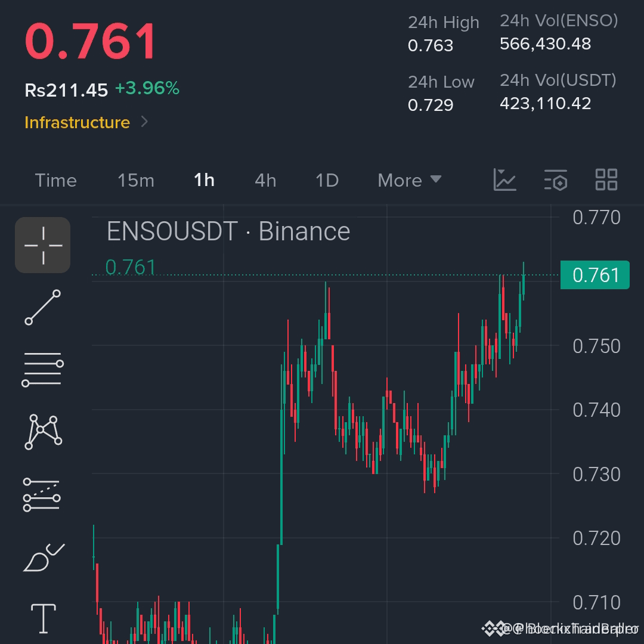The width and height of the screenshot is (644, 644).
Task: Select the 1h interval tab
Action: tap(204, 180)
